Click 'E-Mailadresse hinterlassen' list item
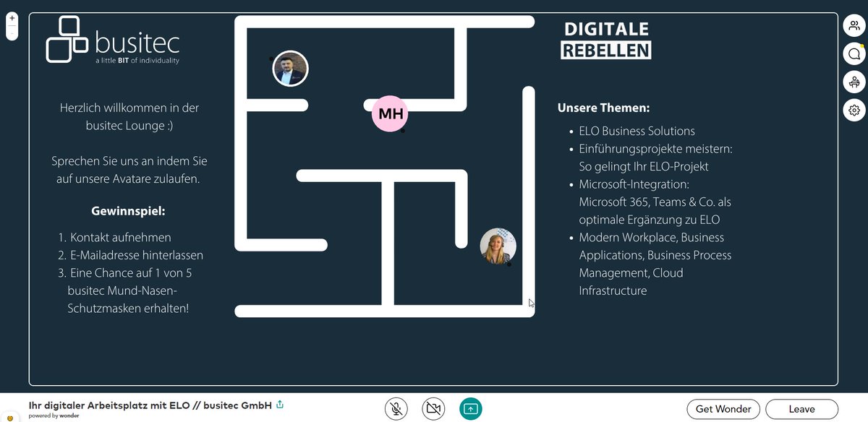Screen dimensions: 868x422 coord(137,255)
